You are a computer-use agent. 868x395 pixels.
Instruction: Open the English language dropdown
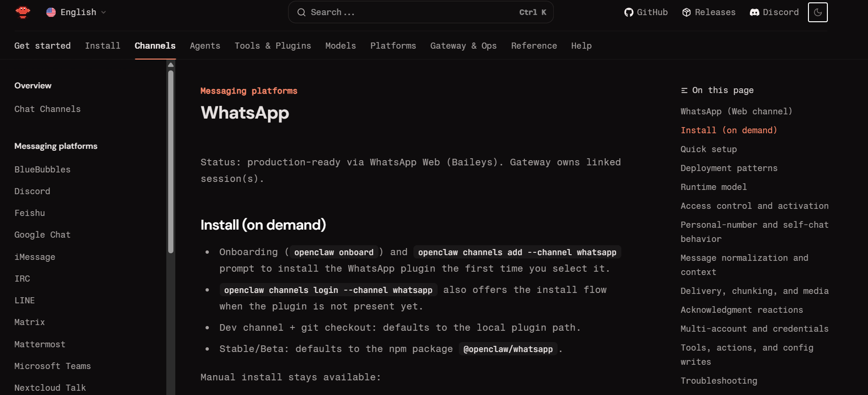[76, 12]
